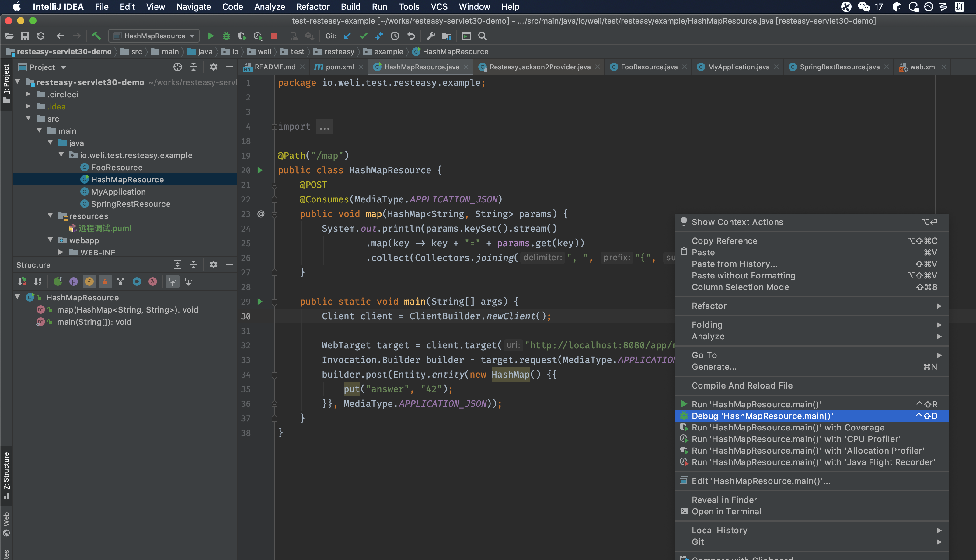Click the Debug bug icon in toolbar
This screenshot has width=976, height=560.
coord(226,36)
